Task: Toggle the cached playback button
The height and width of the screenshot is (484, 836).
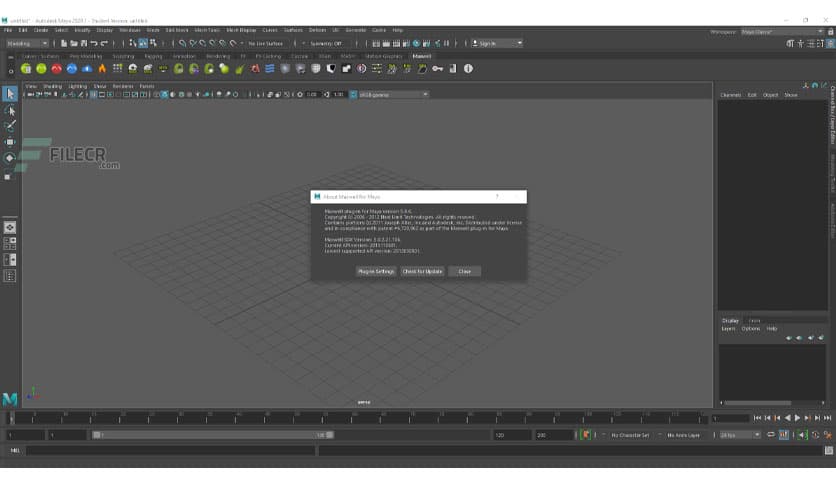Action: click(x=784, y=435)
